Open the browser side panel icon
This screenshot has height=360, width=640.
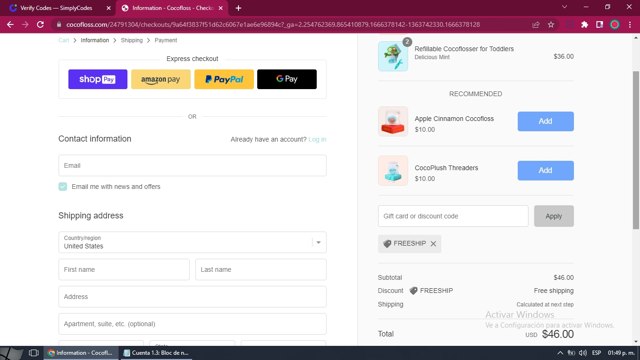599,24
